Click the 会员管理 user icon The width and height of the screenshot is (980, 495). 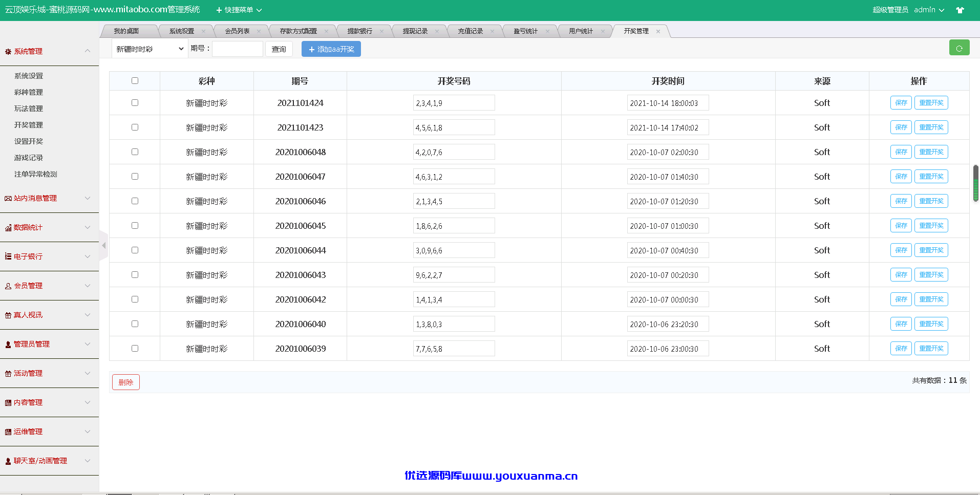[x=8, y=286]
